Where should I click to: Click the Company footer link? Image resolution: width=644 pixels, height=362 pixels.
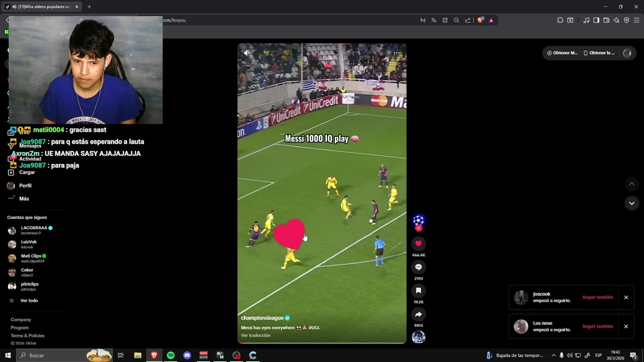(21, 320)
